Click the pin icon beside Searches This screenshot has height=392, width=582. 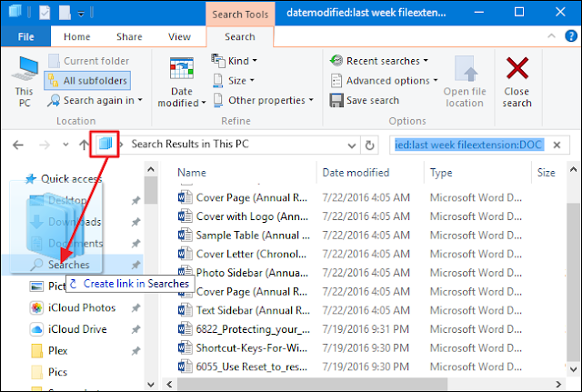tap(135, 265)
